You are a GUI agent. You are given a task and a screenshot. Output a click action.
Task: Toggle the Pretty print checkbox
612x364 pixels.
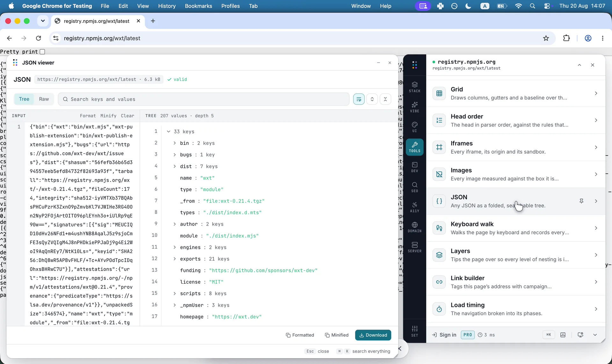pyautogui.click(x=42, y=52)
